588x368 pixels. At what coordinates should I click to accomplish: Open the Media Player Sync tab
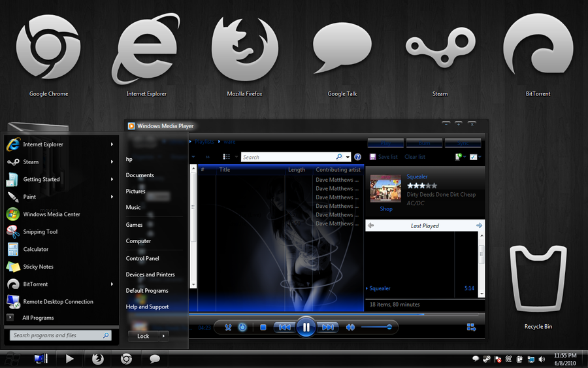point(463,143)
